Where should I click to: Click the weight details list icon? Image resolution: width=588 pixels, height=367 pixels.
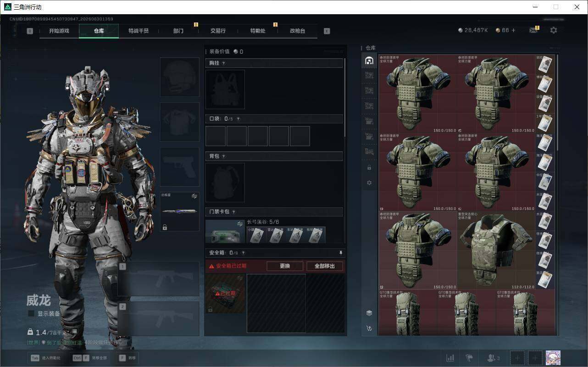pos(74,332)
